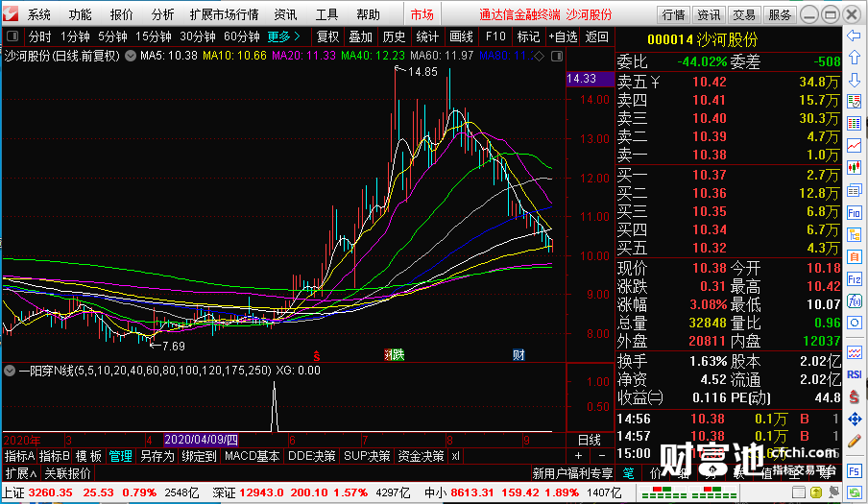Image resolution: width=868 pixels, height=504 pixels.
Task: Click the green refresh icon at sidebar bottom
Action: [x=855, y=492]
